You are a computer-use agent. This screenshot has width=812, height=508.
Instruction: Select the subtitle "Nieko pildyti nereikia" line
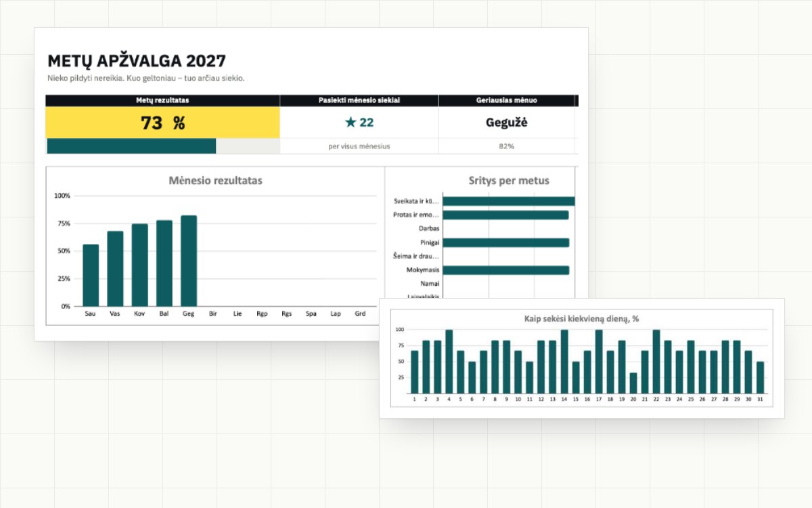pyautogui.click(x=146, y=78)
